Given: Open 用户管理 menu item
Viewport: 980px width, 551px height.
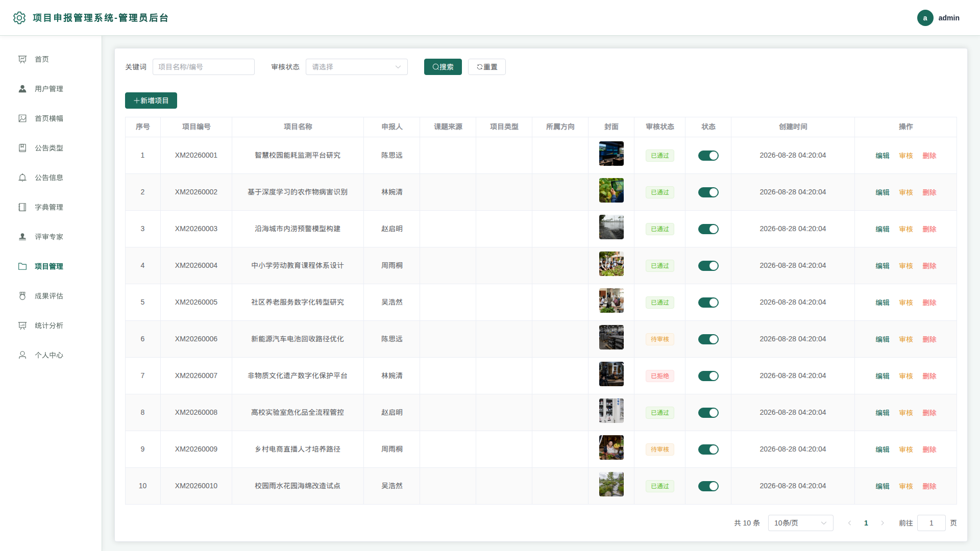Looking at the screenshot, I should click(x=51, y=89).
